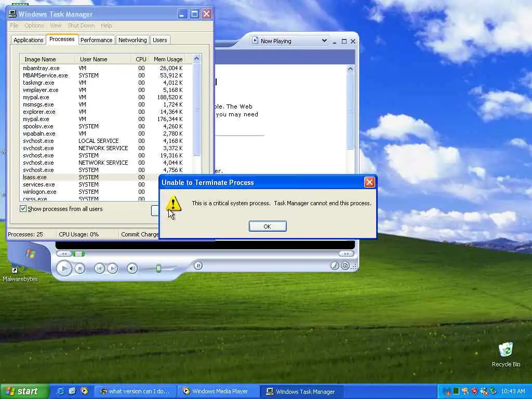Click the Malwarebytes tray icon
Screen dimensions: 532x399
447,392
